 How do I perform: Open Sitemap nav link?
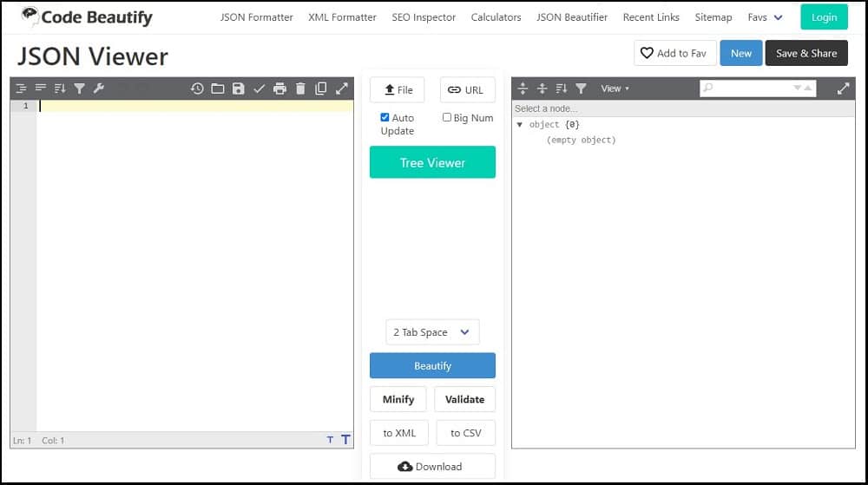(713, 17)
